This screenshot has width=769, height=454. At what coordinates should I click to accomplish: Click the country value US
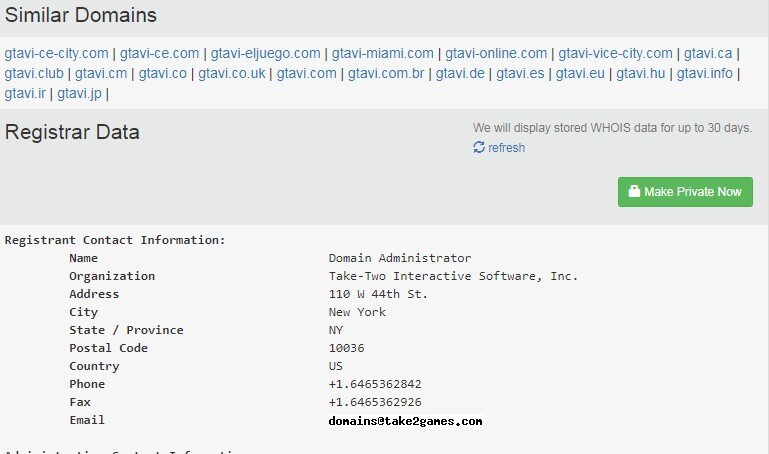point(336,366)
